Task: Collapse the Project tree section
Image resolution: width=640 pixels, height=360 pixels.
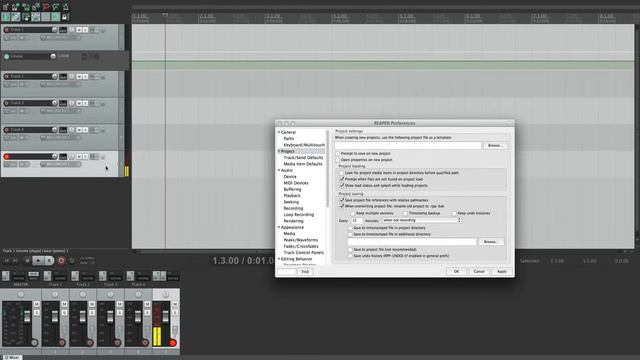Action: click(279, 151)
